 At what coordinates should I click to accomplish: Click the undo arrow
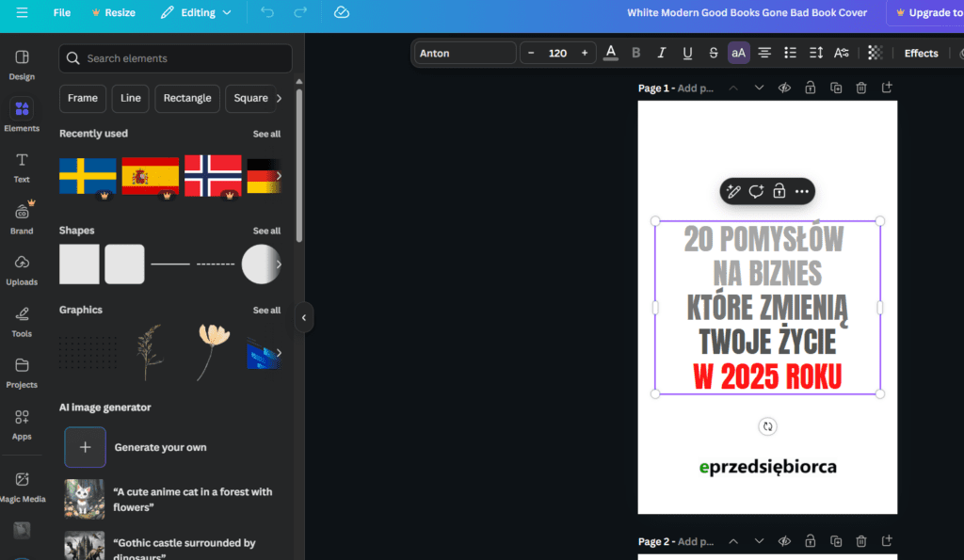pyautogui.click(x=267, y=13)
